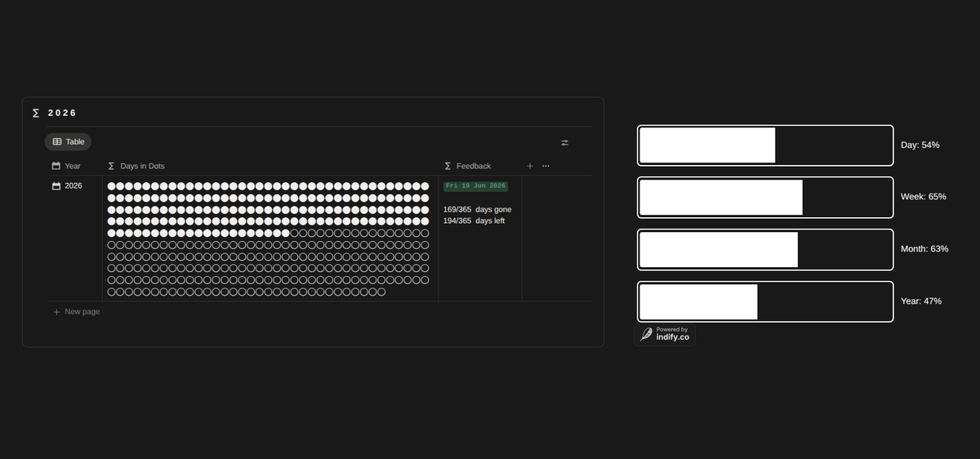Viewport: 980px width, 459px height.
Task: Click the 194/365 days left text
Action: click(x=474, y=221)
